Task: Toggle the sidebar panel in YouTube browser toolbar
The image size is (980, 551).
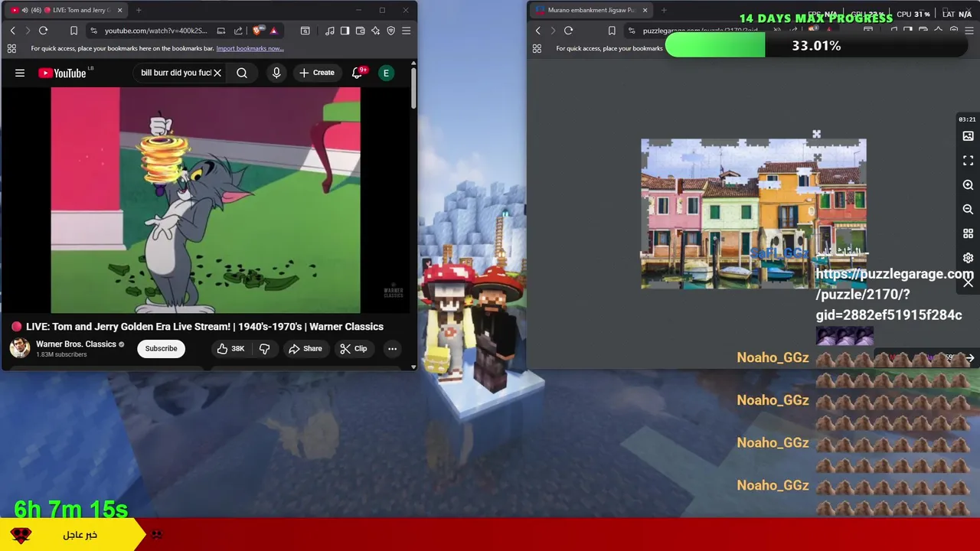Action: pos(345,31)
